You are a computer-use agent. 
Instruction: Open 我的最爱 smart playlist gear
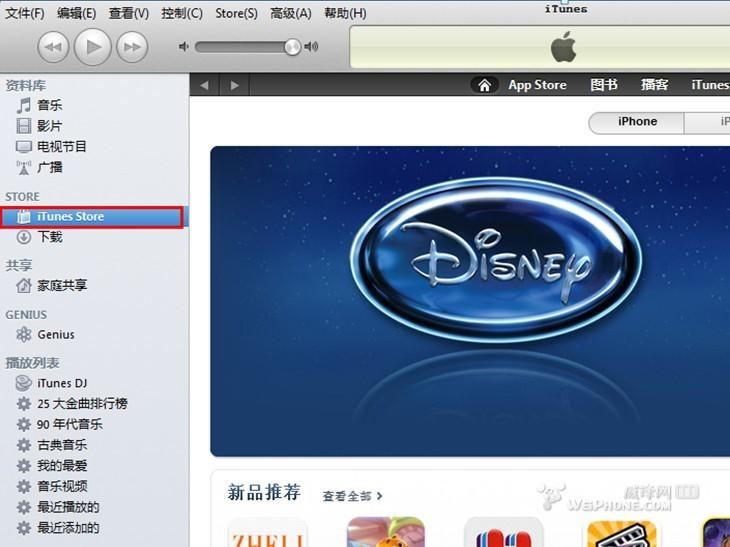[x=24, y=466]
